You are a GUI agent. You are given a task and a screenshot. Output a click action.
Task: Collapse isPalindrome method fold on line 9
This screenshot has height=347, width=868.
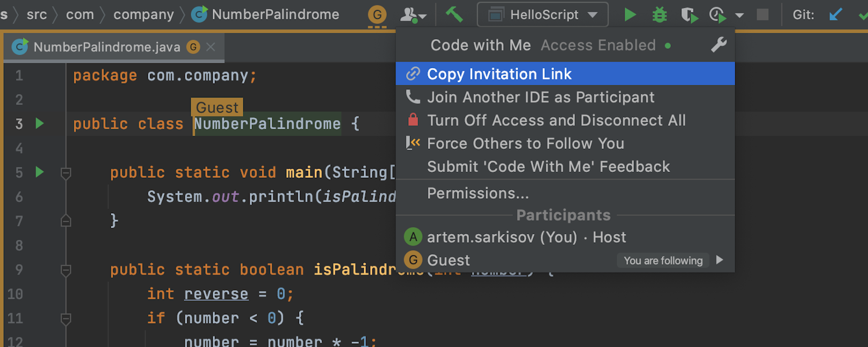[x=66, y=270]
